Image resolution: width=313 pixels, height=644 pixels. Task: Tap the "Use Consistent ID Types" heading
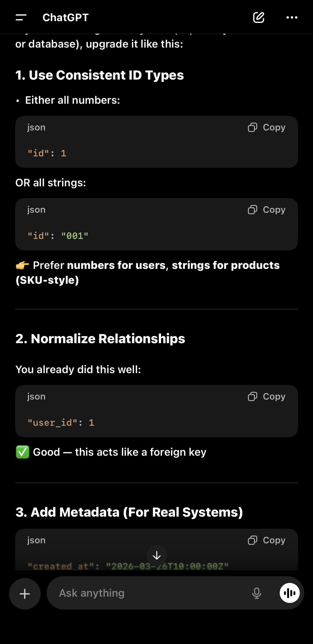tap(100, 75)
